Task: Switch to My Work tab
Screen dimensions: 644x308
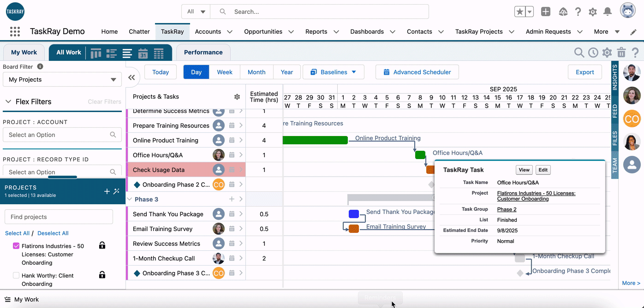Action: (24, 52)
